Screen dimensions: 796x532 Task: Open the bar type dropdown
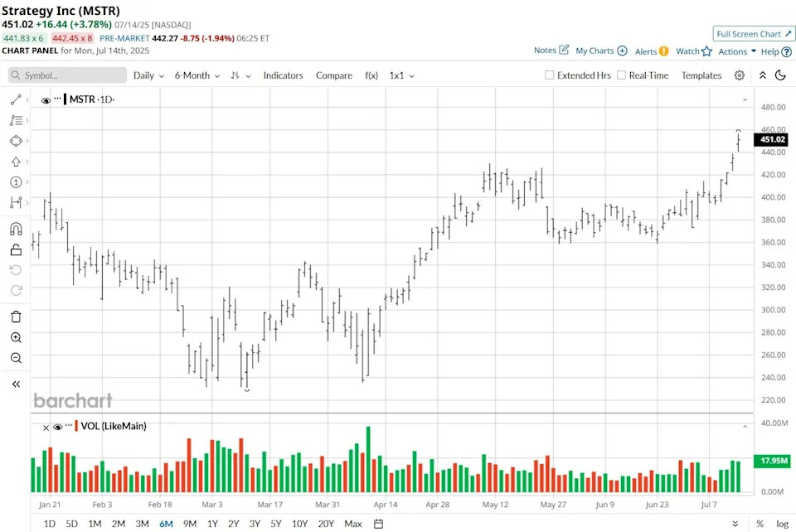pos(240,75)
